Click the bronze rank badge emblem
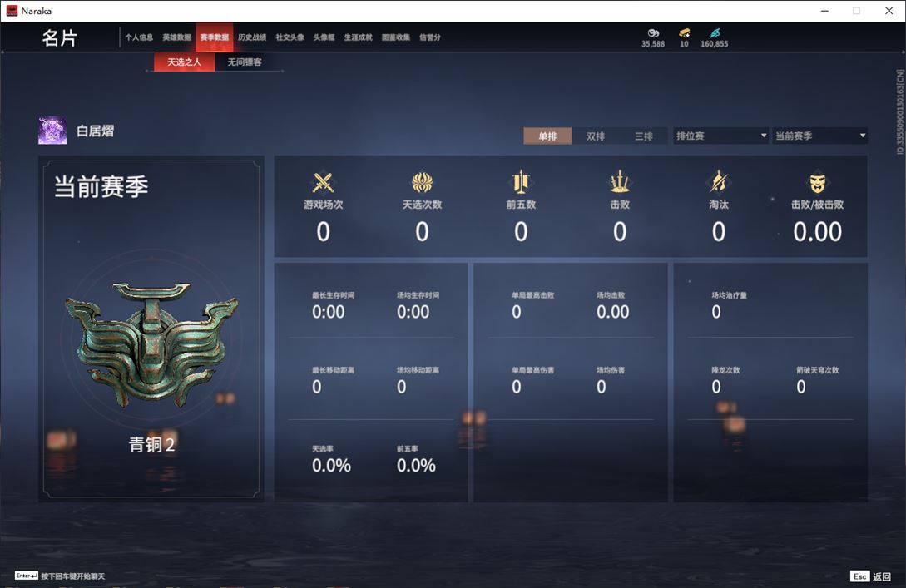The height and width of the screenshot is (588, 906). 151,344
